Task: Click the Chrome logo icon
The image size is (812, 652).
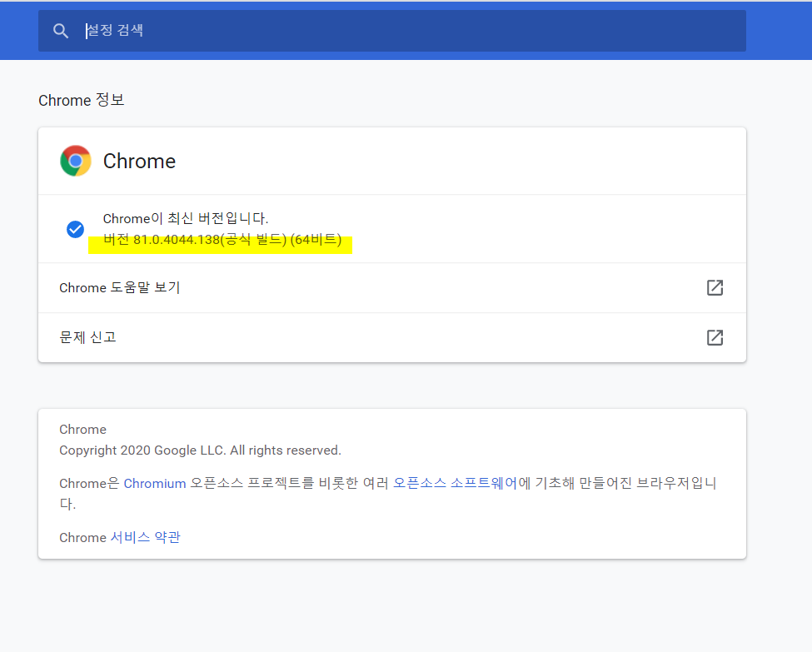Action: coord(76,161)
